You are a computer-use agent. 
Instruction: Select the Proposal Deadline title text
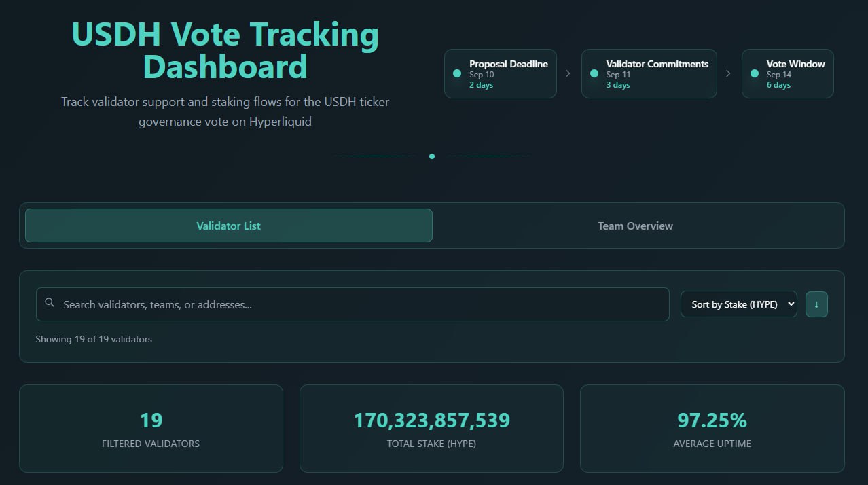pyautogui.click(x=508, y=64)
